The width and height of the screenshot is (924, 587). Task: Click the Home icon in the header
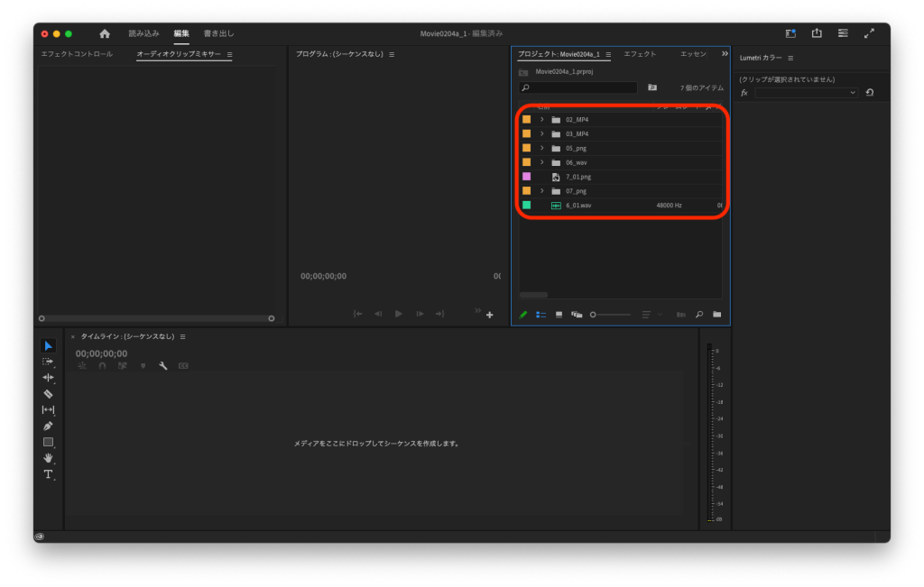[x=105, y=33]
